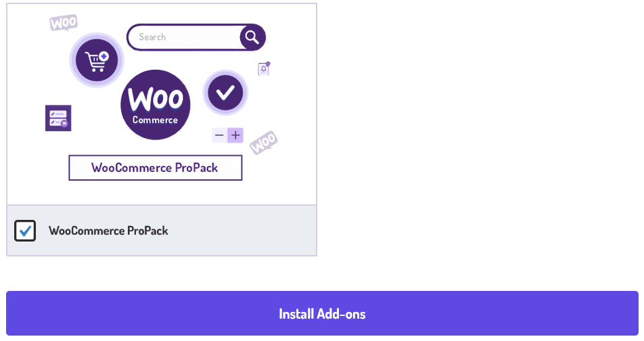Click the WooCommerce ProPack label text
Screen dimensions: 644x341
[108, 231]
